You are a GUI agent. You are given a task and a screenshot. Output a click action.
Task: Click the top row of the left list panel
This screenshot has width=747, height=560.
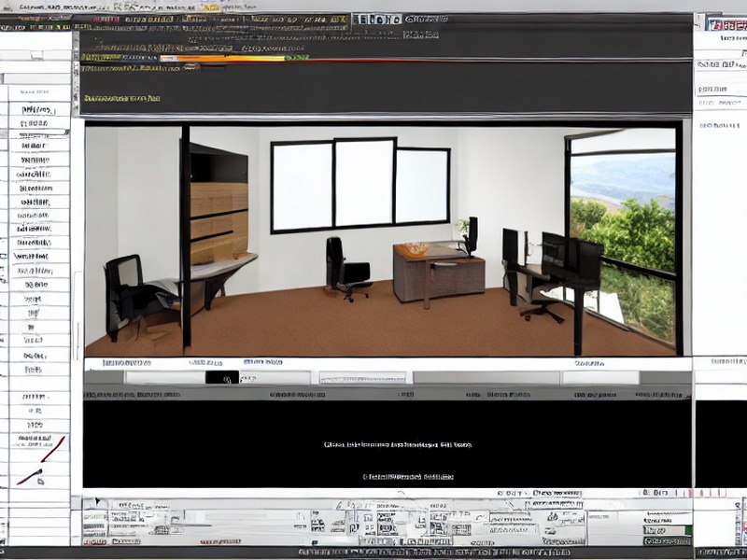[39, 92]
